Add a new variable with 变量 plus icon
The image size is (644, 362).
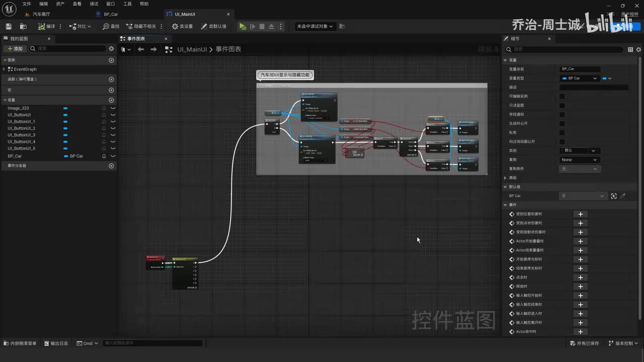coord(111,100)
